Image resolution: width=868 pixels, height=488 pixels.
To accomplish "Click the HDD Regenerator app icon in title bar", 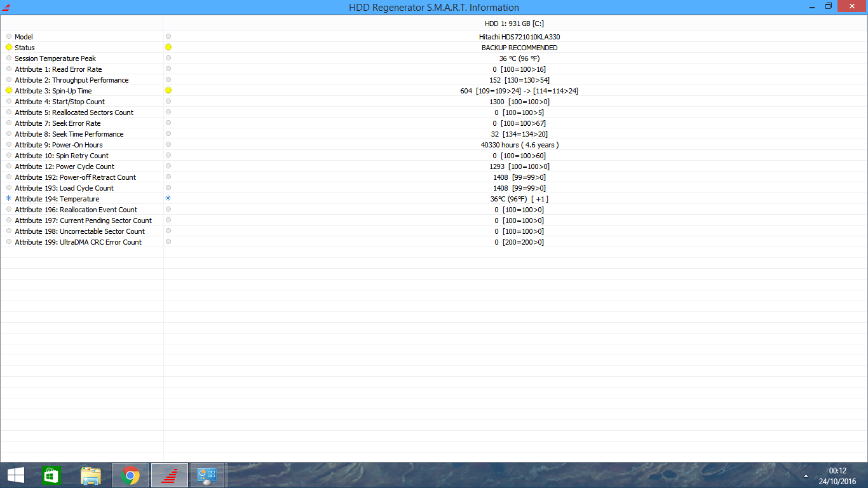I will (x=6, y=7).
